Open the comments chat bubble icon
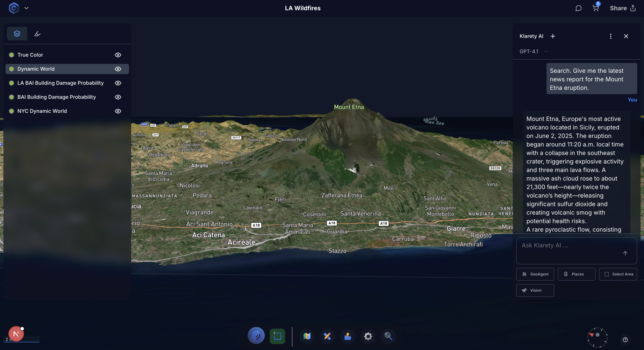This screenshot has height=350, width=644. (578, 8)
